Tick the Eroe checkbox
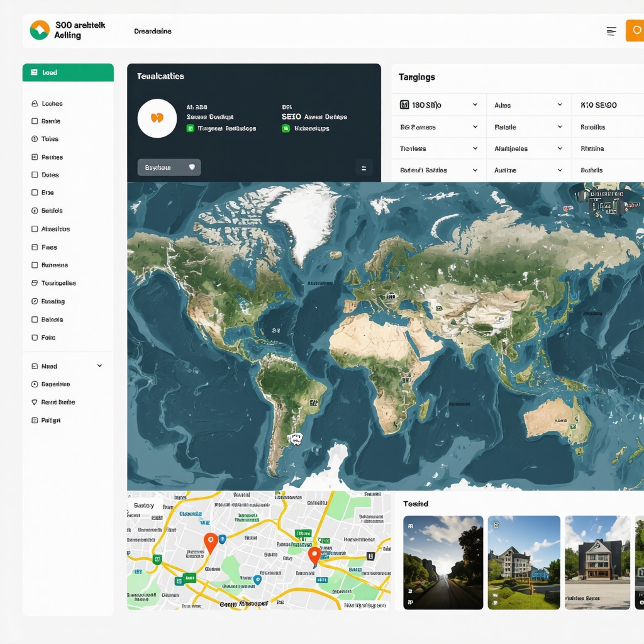Screen dimensions: 644x644 point(35,192)
